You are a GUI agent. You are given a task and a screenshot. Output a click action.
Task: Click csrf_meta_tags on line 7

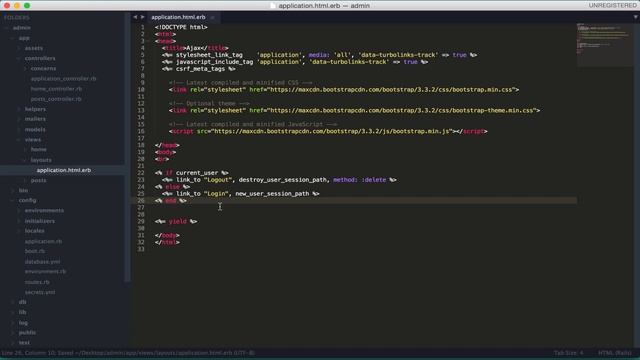click(200, 69)
